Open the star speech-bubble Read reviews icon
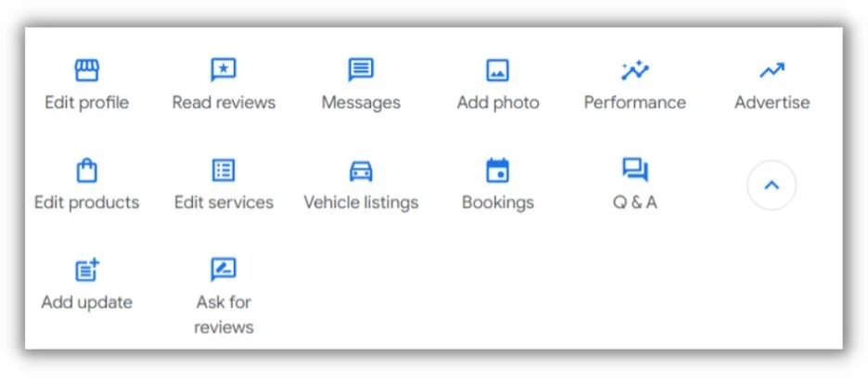 (223, 70)
